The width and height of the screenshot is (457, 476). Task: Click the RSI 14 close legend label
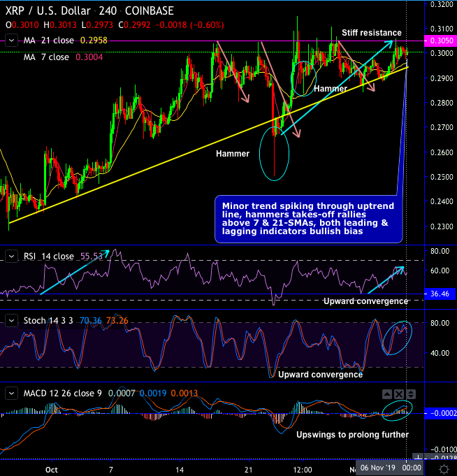pos(48,257)
